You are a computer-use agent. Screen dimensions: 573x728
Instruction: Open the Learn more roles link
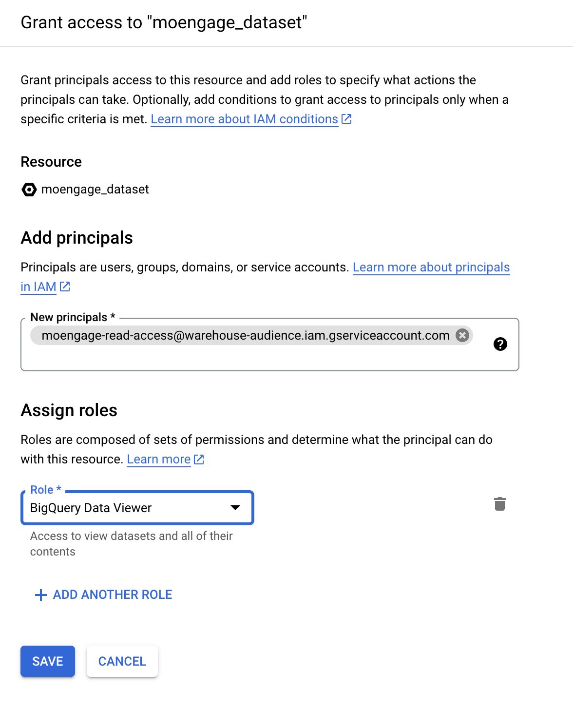tap(159, 459)
